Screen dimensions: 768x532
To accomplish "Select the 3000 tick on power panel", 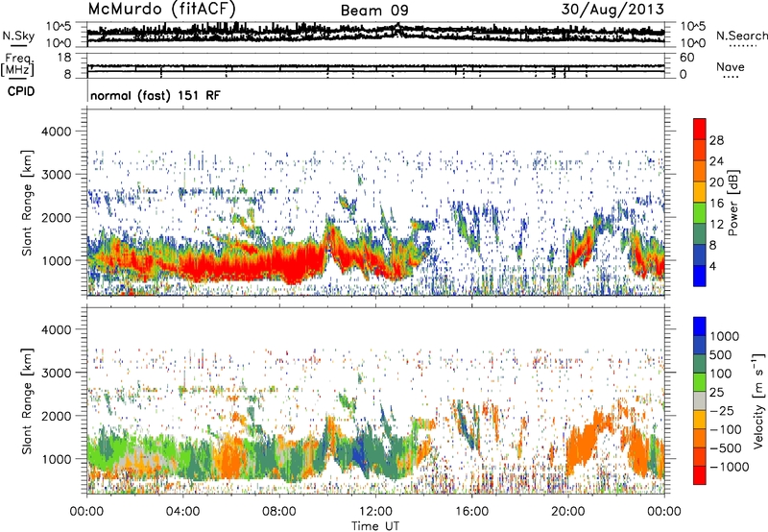I will pyautogui.click(x=56, y=175).
